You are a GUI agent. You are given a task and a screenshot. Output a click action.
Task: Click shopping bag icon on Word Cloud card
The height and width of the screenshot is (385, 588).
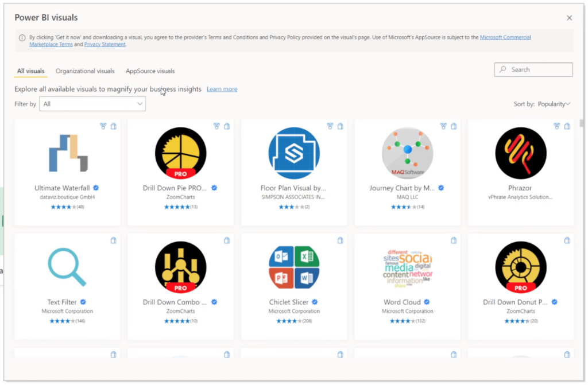(454, 240)
